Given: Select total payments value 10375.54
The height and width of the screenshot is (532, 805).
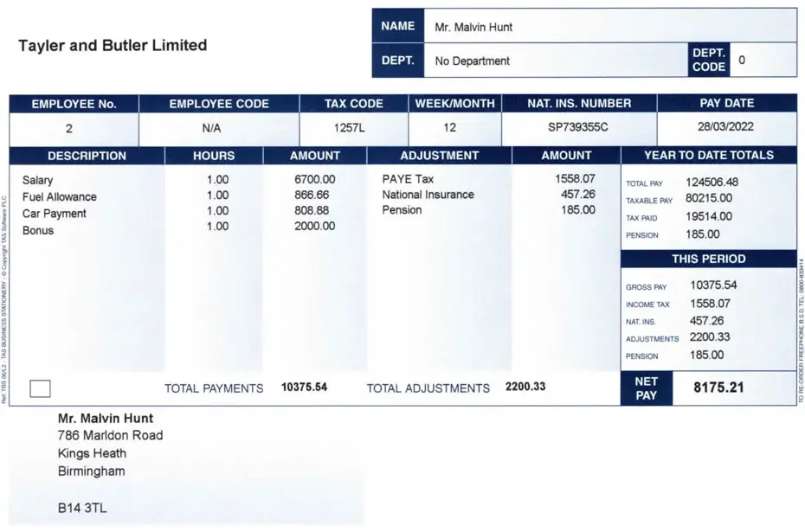Looking at the screenshot, I should coord(304,387).
